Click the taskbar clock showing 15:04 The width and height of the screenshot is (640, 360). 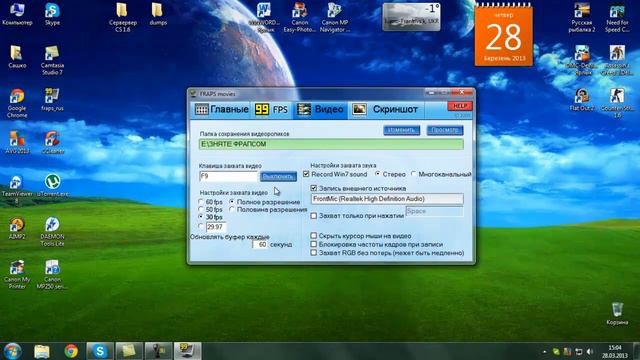pos(615,351)
